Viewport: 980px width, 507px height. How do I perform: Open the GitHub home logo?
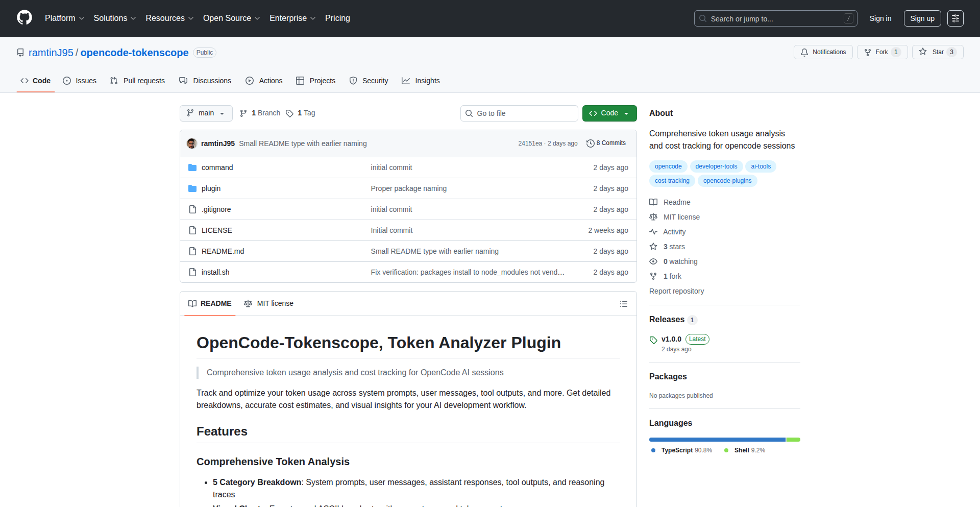23,18
